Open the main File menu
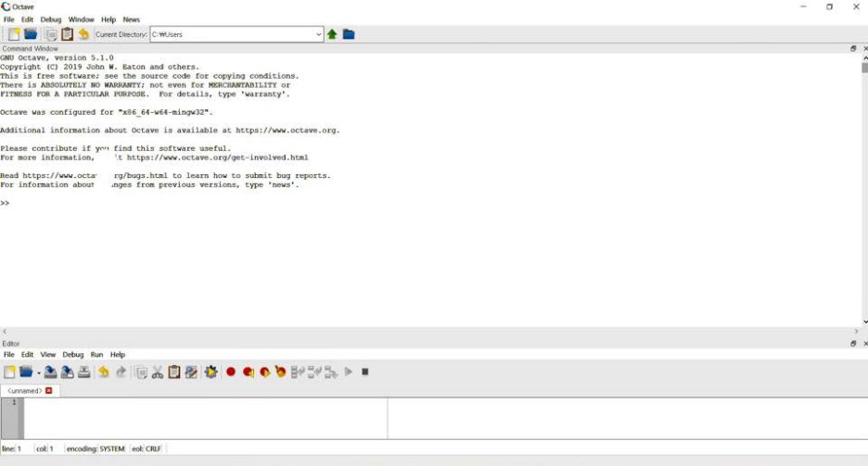The height and width of the screenshot is (466, 868). tap(9, 19)
